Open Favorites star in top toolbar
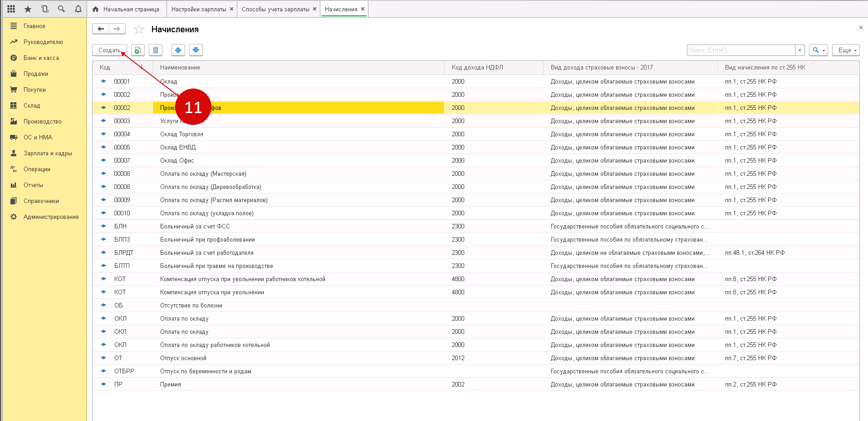This screenshot has width=868, height=421. [28, 9]
